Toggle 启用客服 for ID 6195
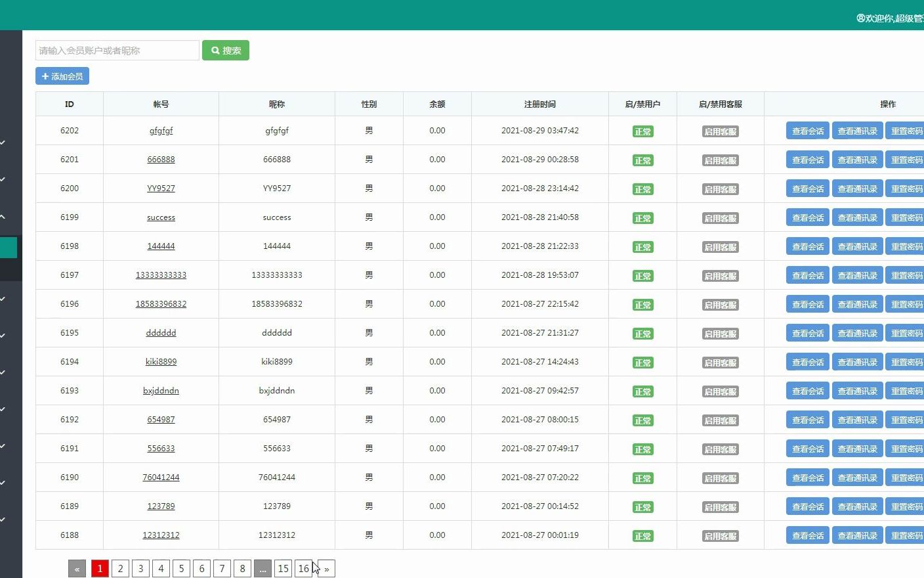This screenshot has width=924, height=578. point(721,334)
